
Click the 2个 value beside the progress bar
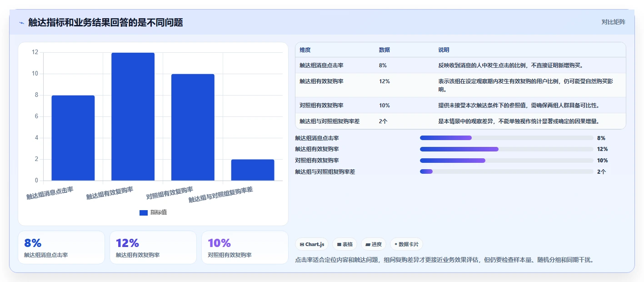601,172
